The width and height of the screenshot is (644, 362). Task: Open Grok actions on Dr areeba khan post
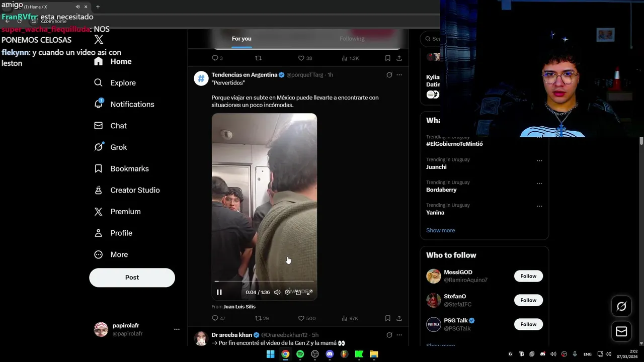(x=389, y=335)
